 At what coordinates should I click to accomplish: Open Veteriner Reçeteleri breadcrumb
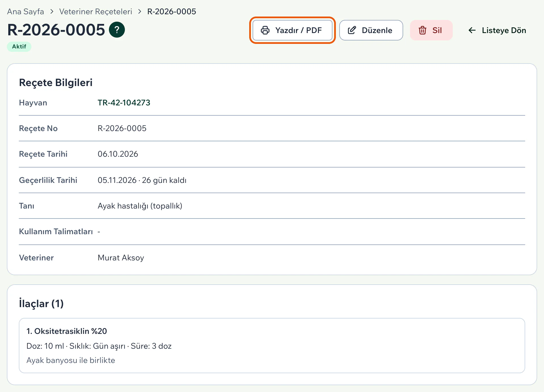click(x=96, y=11)
